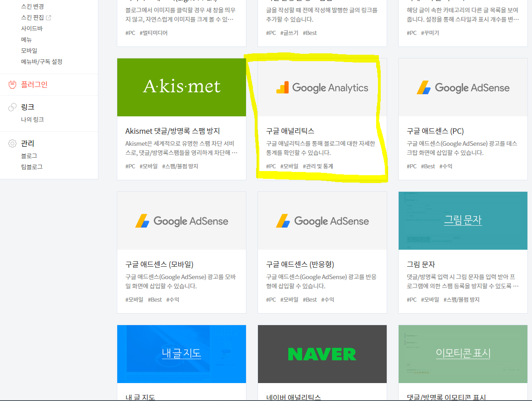The width and height of the screenshot is (532, 401).
Task: Open 블로그 under 관리
Action: tap(29, 156)
